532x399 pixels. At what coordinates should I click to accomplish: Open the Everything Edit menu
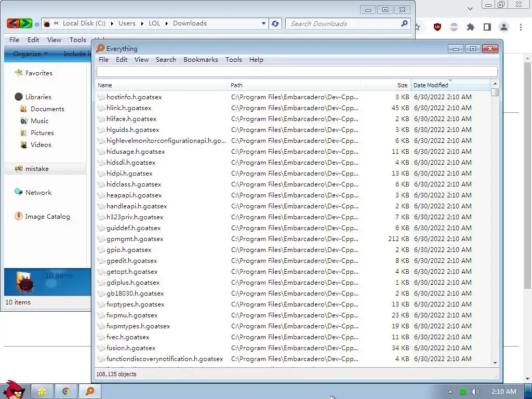click(122, 60)
